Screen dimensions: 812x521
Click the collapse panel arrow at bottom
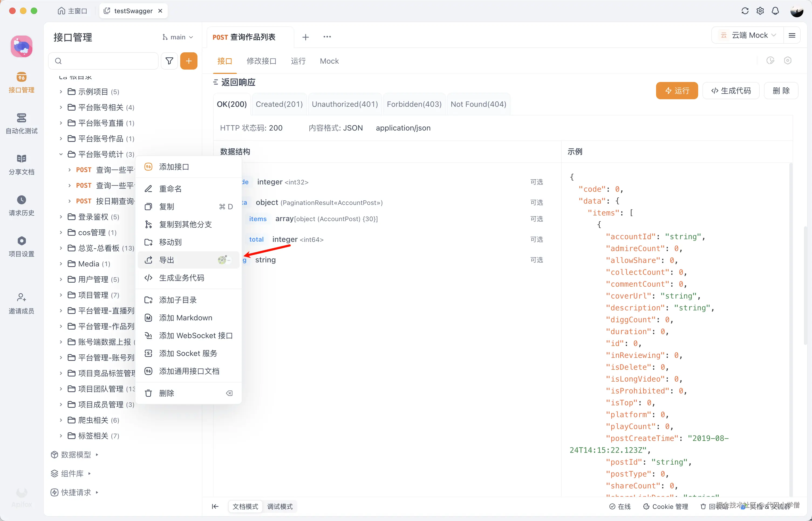tap(215, 506)
